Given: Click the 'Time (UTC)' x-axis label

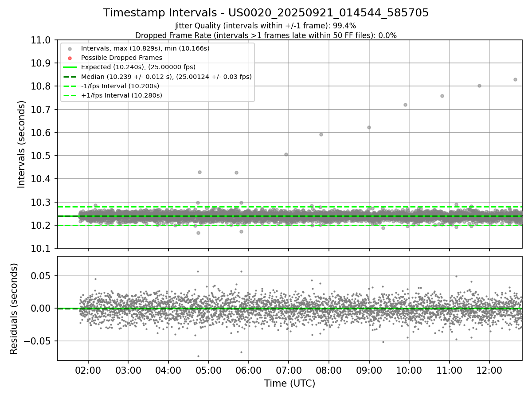Looking at the screenshot, I should pos(290,383).
